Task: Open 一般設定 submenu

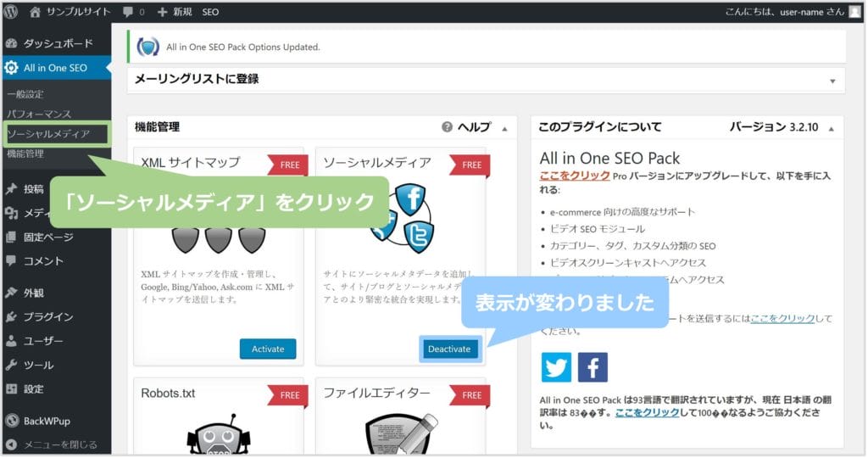Action: (25, 94)
